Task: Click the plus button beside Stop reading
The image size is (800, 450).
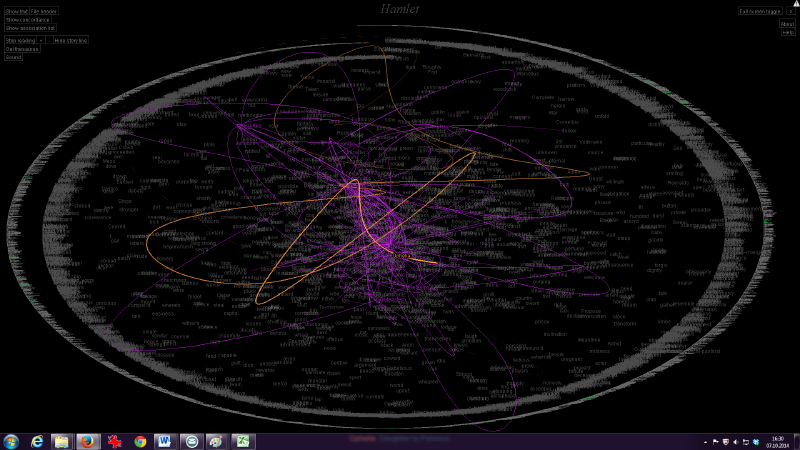Action: tap(42, 40)
